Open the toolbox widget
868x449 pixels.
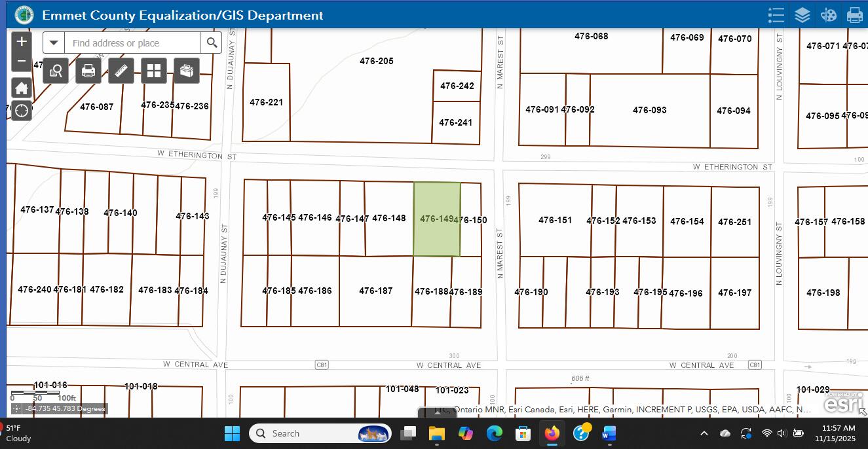click(186, 70)
